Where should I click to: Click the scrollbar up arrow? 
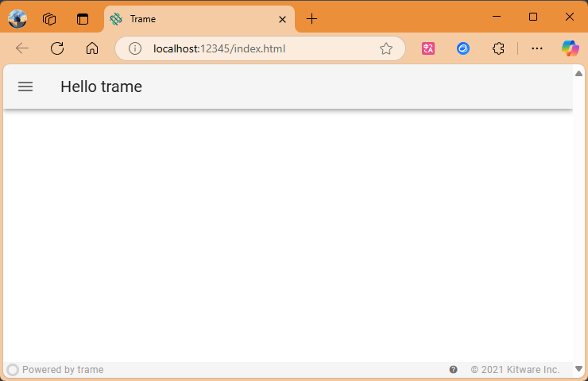578,74
